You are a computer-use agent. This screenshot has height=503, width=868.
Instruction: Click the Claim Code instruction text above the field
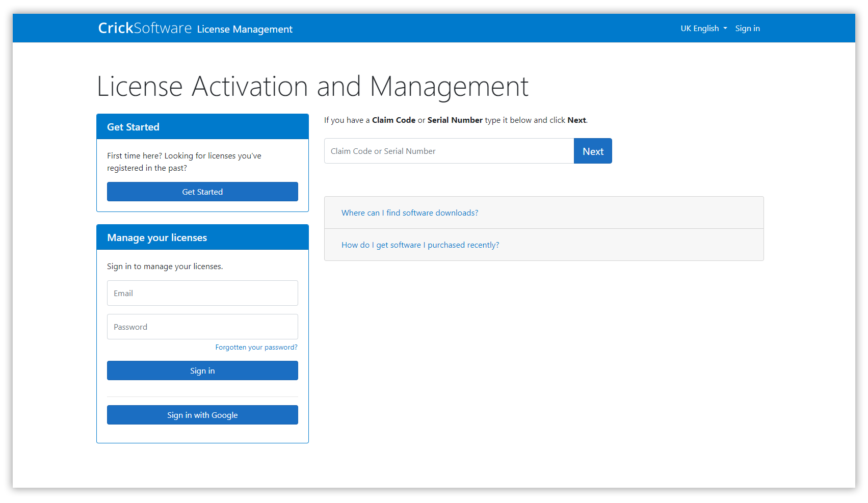pyautogui.click(x=456, y=120)
